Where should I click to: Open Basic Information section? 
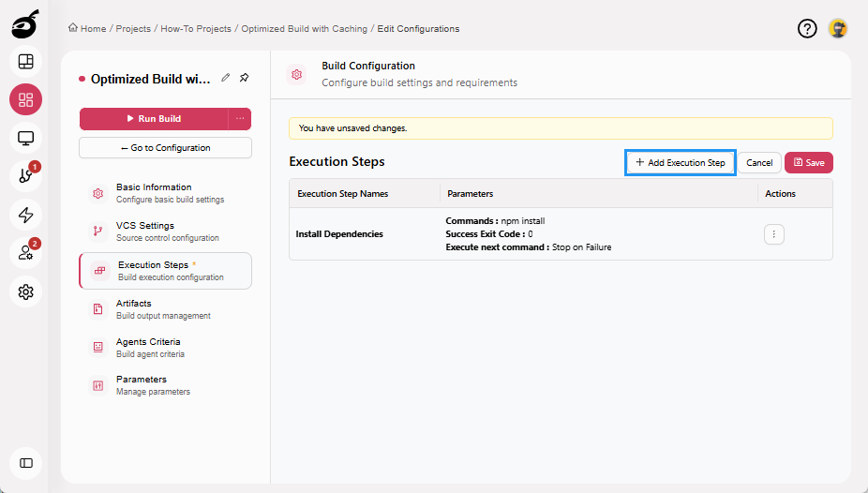(166, 193)
